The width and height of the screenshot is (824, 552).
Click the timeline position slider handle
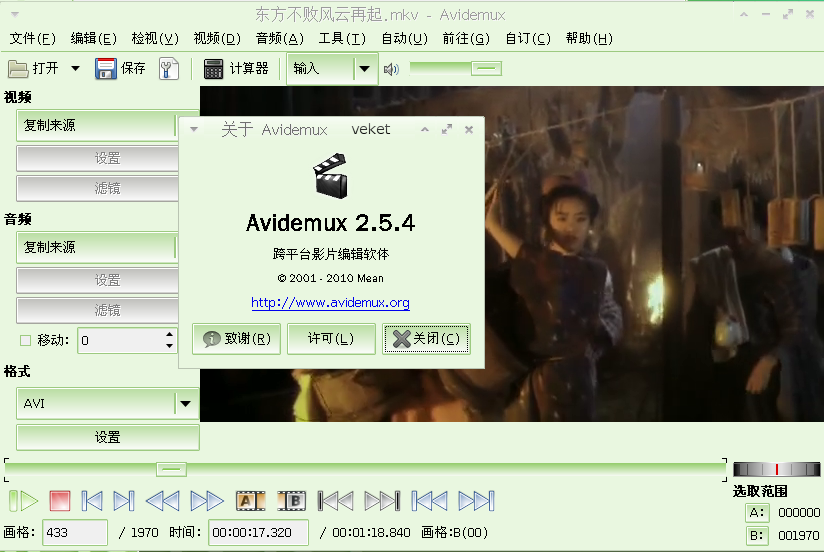pyautogui.click(x=171, y=468)
